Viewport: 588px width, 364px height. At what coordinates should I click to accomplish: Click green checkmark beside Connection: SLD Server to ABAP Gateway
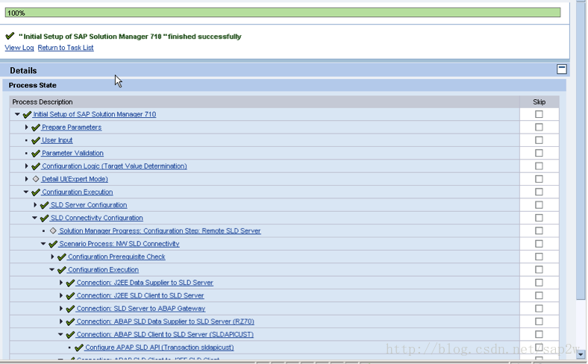[70, 309]
